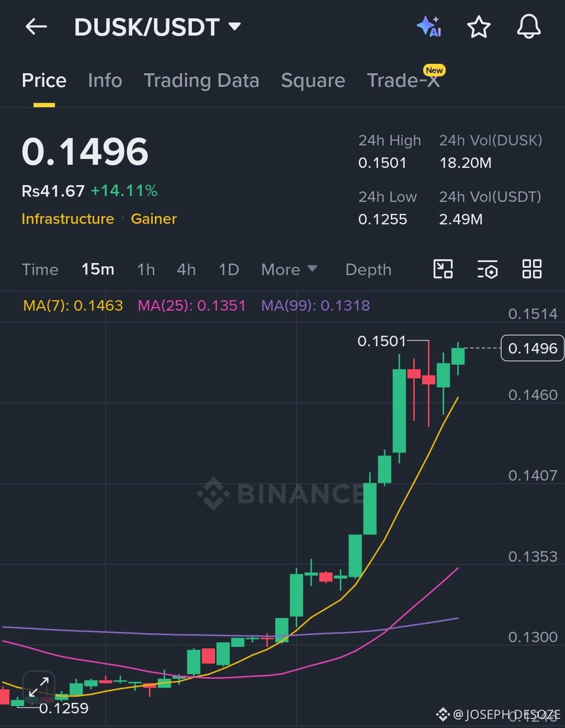Tap the back arrow icon
Screen dimensions: 565x728
[x=36, y=27]
